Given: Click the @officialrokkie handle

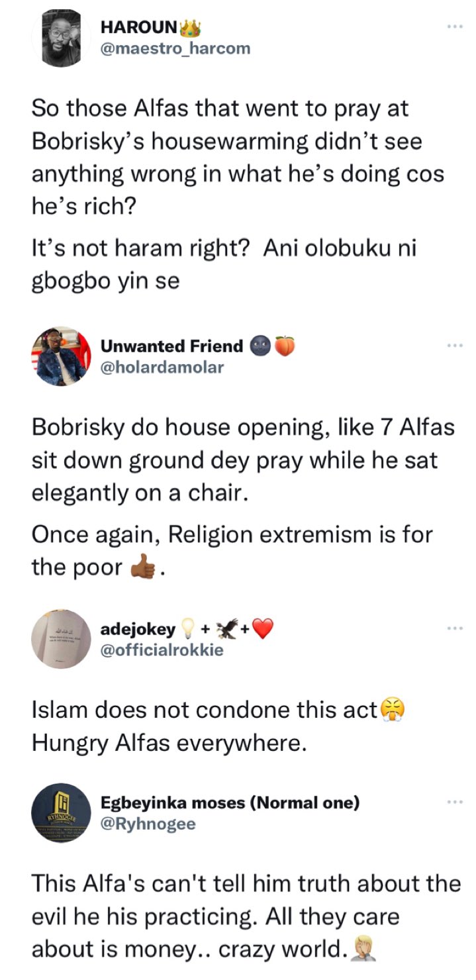Looking at the screenshot, I should click(x=162, y=650).
